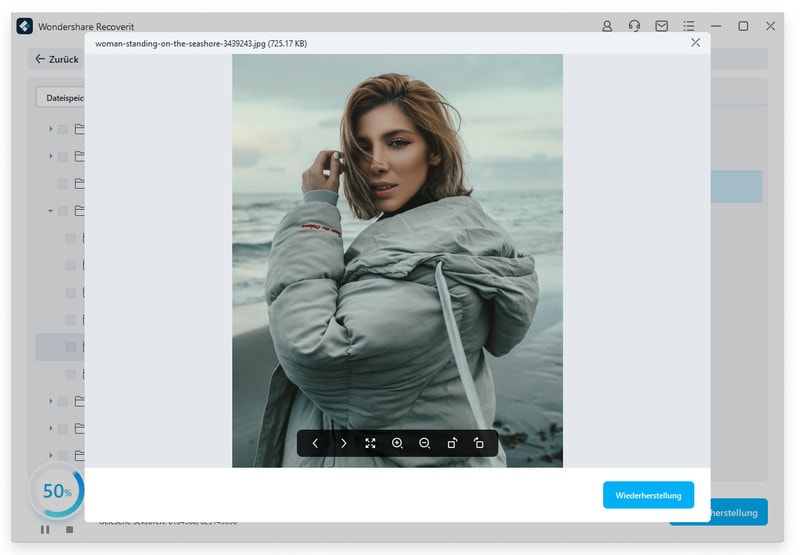The width and height of the screenshot is (800, 555).
Task: Open the list menu icon in title bar
Action: (x=689, y=26)
